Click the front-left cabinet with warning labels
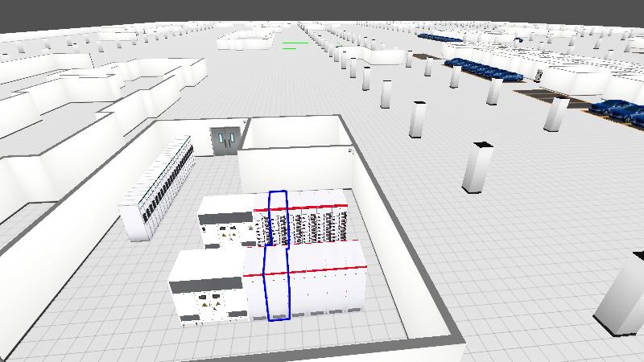This screenshot has height=362, width=644. click(x=205, y=290)
